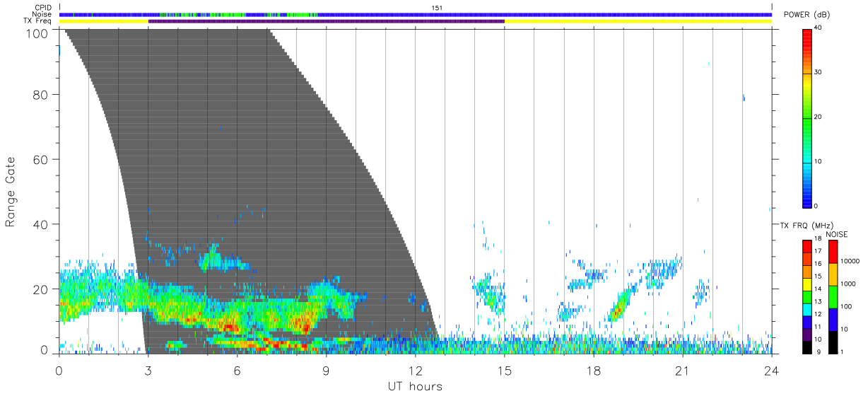Click the '14' label on TX FRQ legend
Screen dimensions: 868x401
click(x=818, y=289)
